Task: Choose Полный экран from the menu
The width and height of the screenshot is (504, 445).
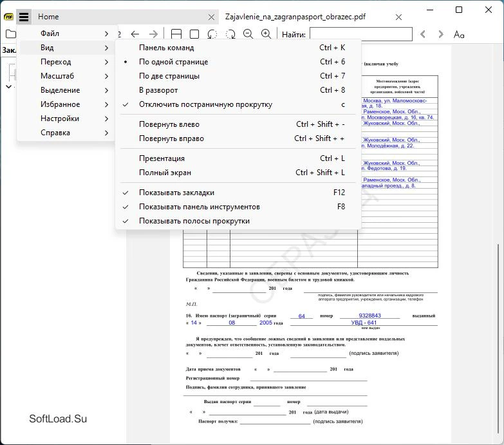Action: [238, 173]
